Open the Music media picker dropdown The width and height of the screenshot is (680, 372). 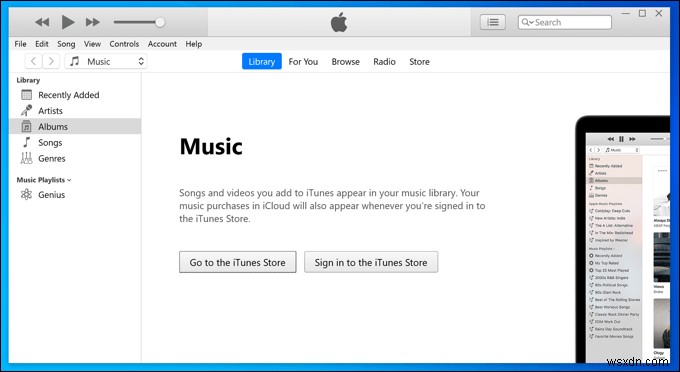click(x=106, y=61)
